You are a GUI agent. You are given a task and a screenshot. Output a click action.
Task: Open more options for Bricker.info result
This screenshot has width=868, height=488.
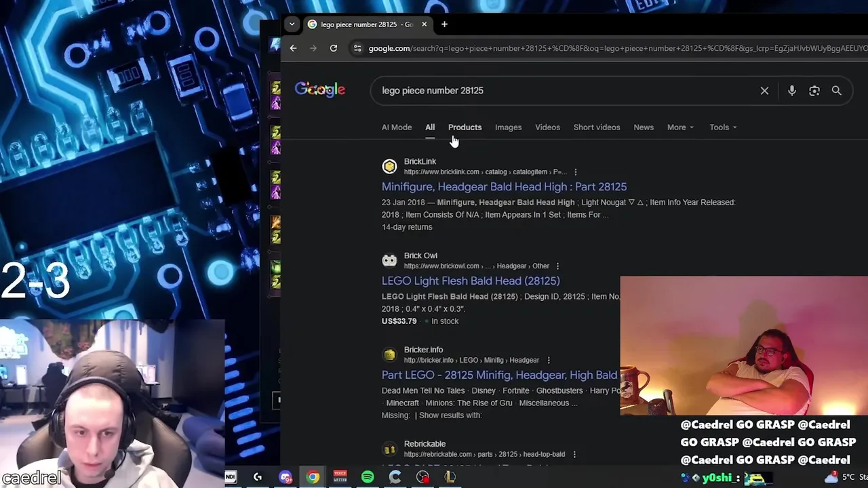click(548, 361)
